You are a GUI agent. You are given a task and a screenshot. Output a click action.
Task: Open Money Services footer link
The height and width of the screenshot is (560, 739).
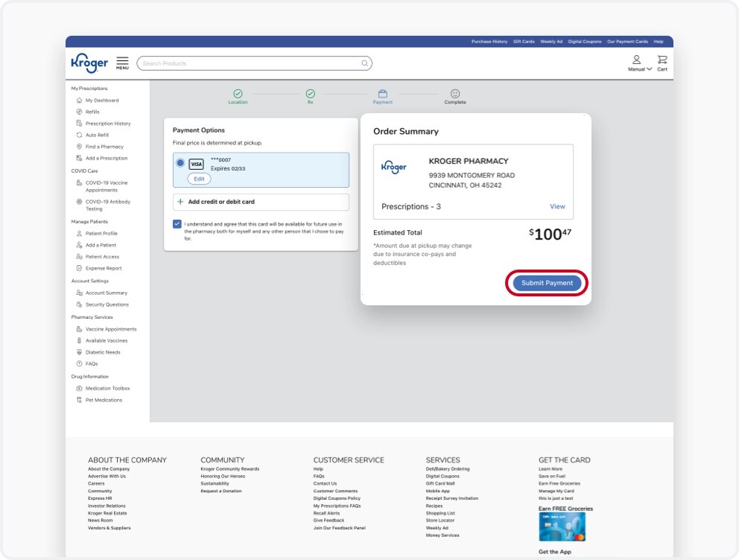[442, 535]
